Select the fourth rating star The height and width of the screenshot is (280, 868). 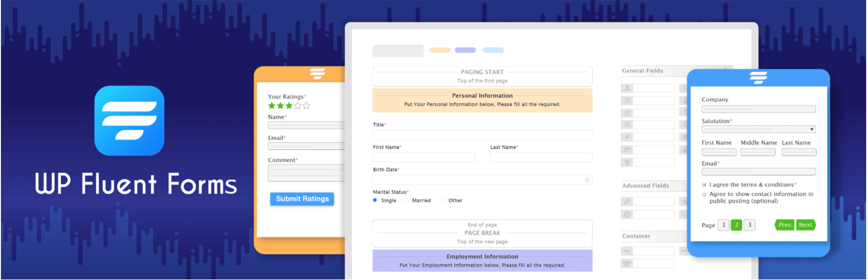(x=298, y=105)
